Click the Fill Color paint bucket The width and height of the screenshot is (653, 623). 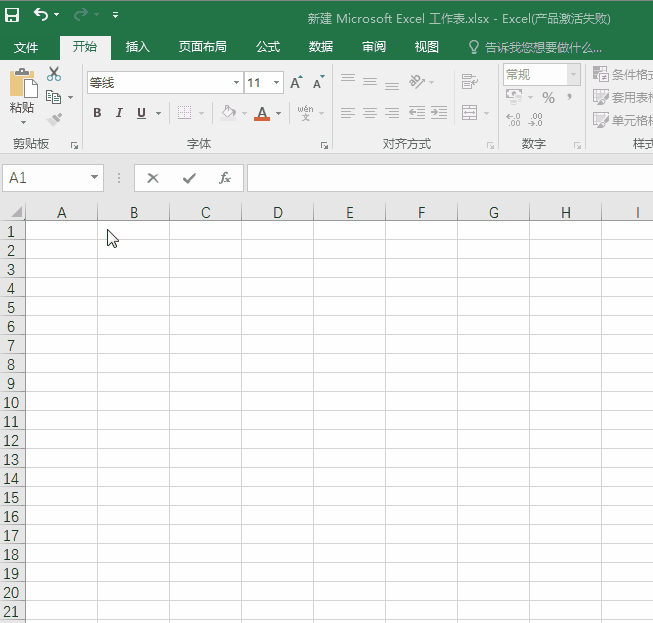point(228,113)
